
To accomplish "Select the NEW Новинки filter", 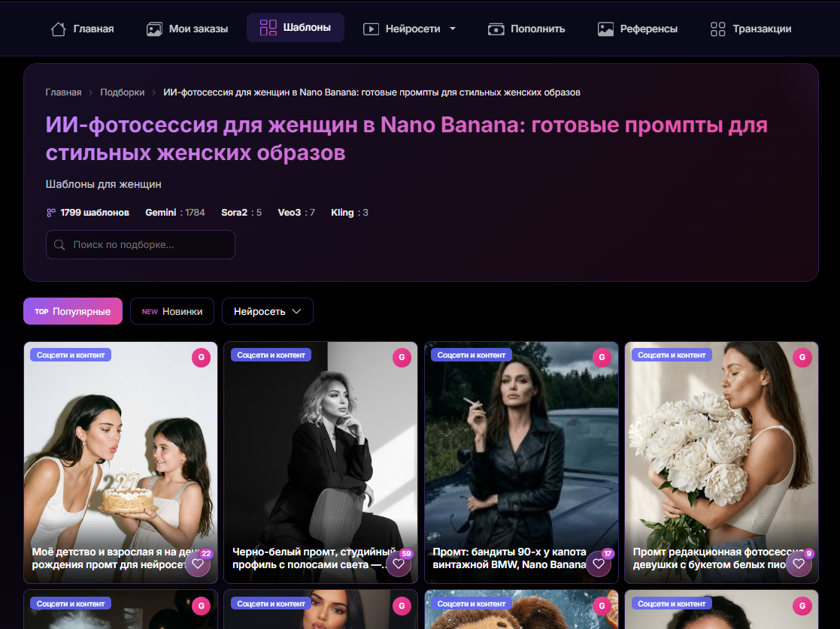I will click(172, 311).
